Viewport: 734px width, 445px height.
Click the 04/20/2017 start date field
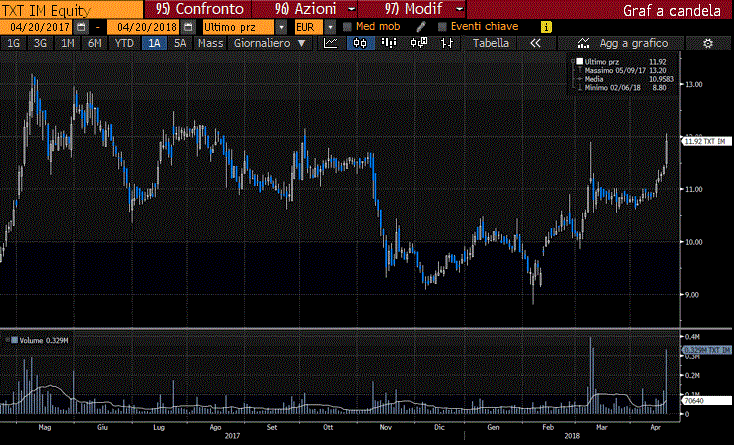36,27
